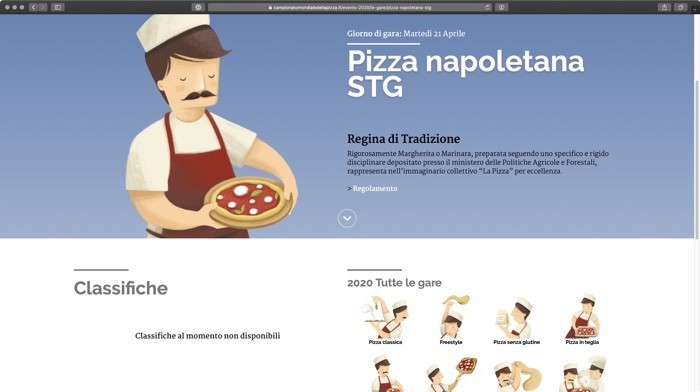Go forward using Safari's forward arrow
700x392 pixels.
pos(43,7)
